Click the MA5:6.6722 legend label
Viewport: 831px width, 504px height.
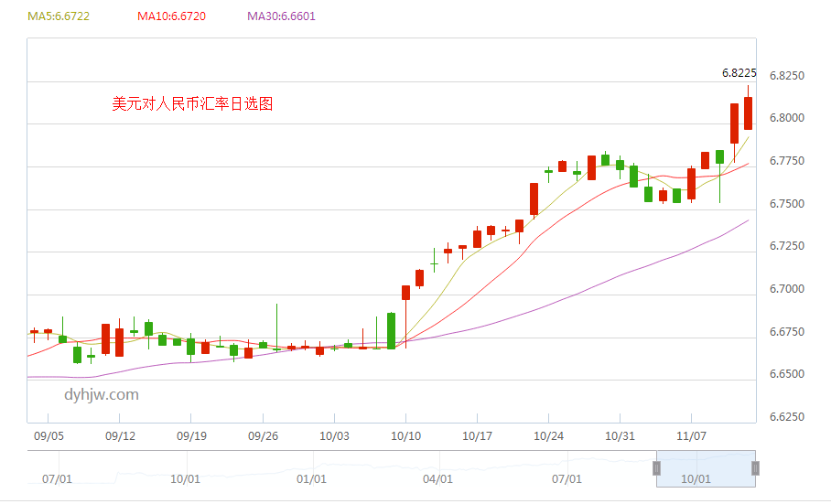tap(59, 16)
